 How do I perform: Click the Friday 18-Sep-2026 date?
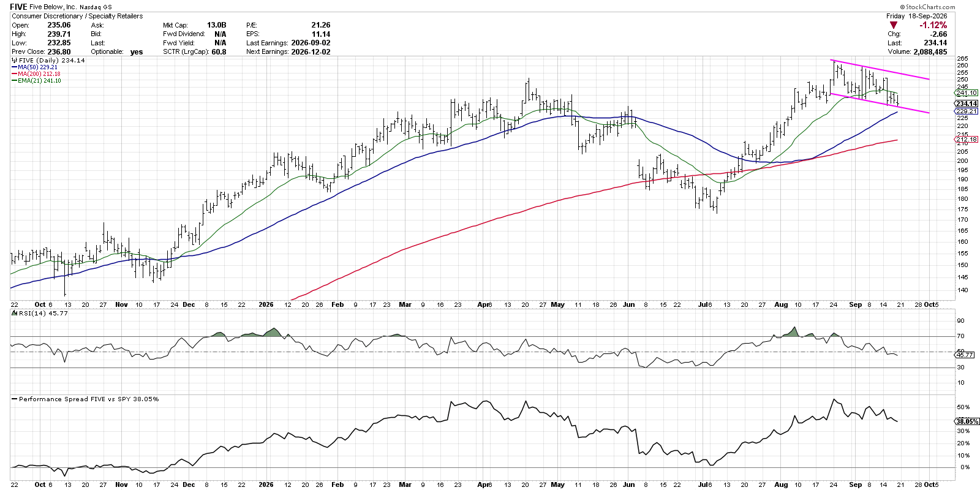(x=916, y=16)
